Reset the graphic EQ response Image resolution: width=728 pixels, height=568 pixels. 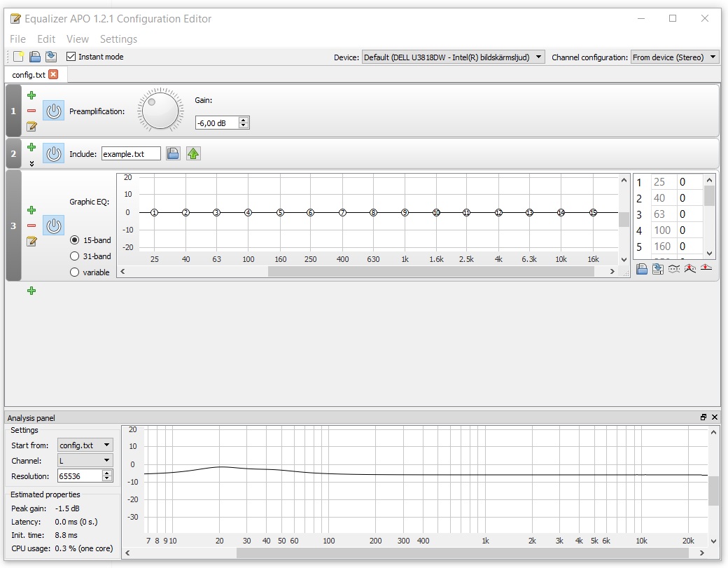[706, 268]
